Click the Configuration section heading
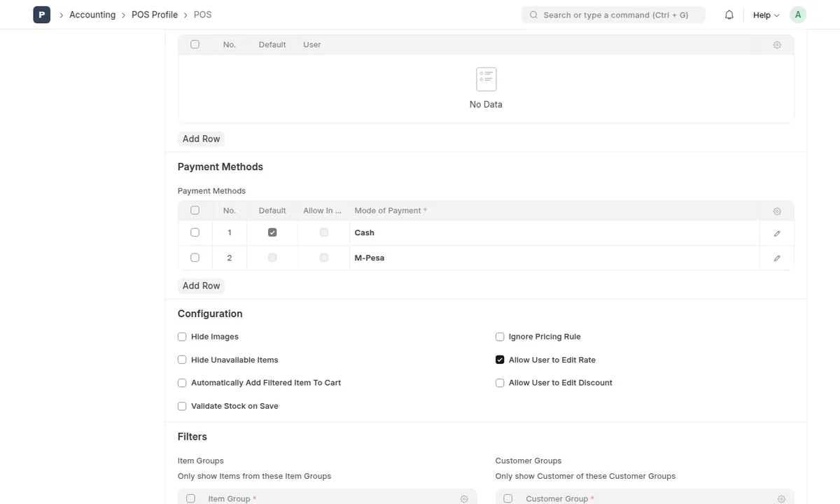Image resolution: width=840 pixels, height=504 pixels. coord(210,314)
